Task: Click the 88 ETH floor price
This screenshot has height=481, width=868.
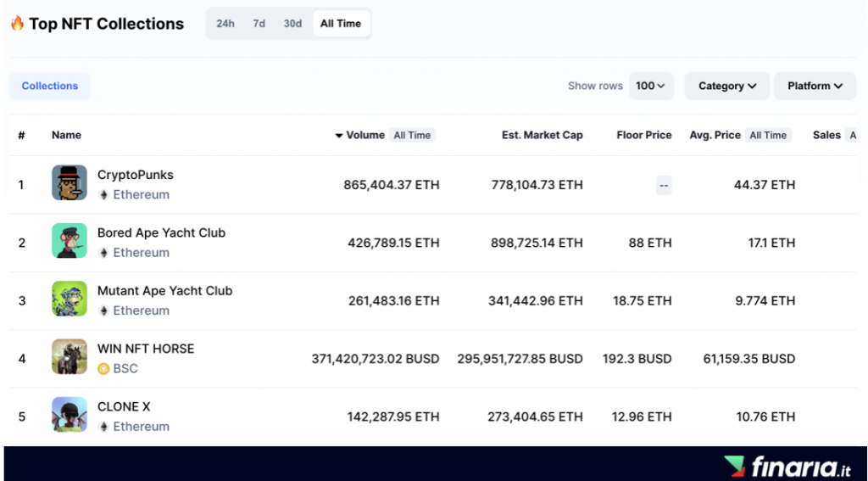Action: pyautogui.click(x=650, y=243)
